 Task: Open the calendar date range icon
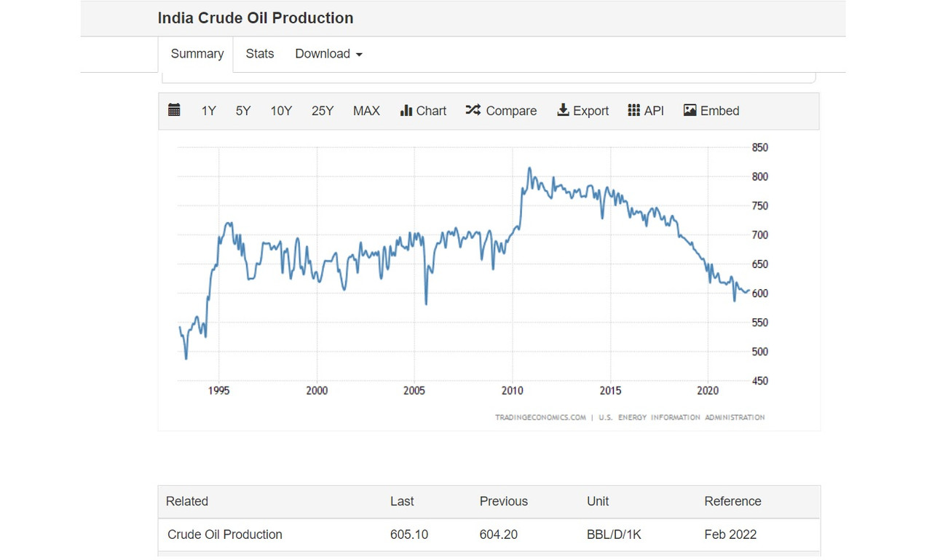pos(174,110)
